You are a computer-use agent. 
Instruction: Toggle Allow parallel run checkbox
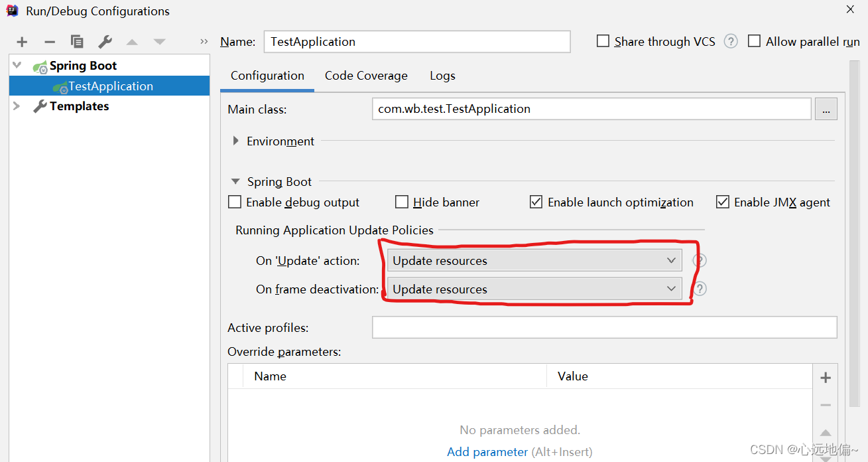point(754,41)
